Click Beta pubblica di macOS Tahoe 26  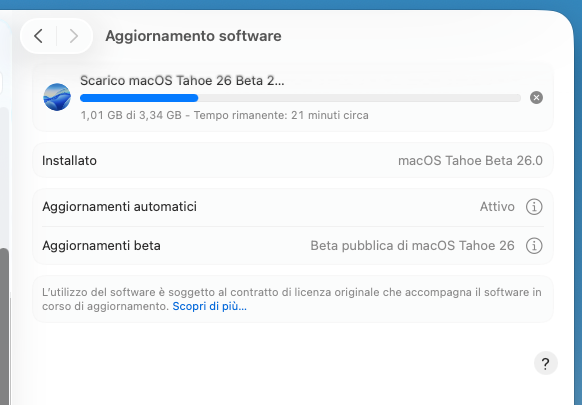pyautogui.click(x=412, y=246)
